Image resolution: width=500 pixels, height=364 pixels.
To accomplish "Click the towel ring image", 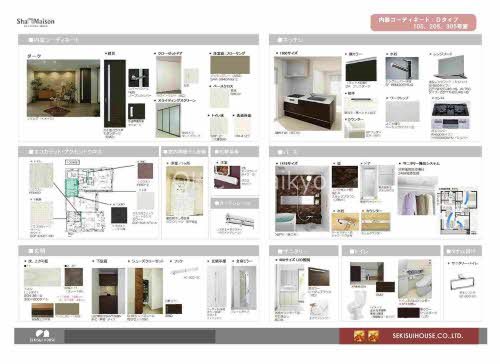I will tap(462, 282).
